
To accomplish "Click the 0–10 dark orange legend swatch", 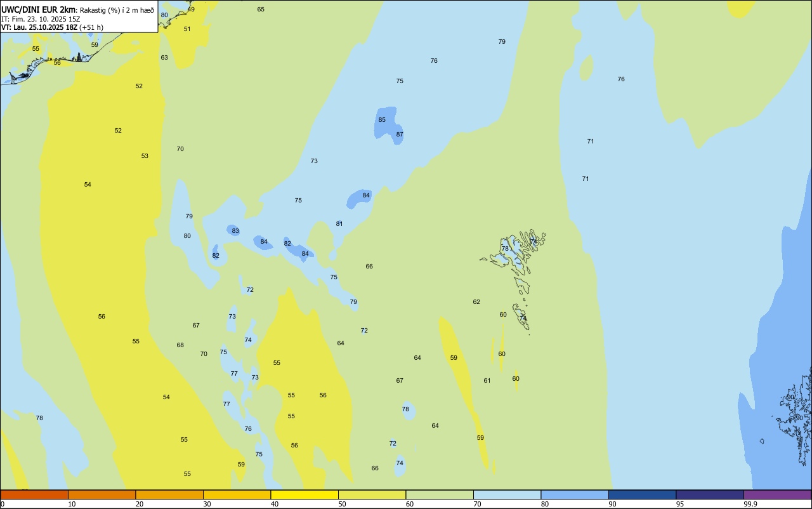I will coord(34,494).
